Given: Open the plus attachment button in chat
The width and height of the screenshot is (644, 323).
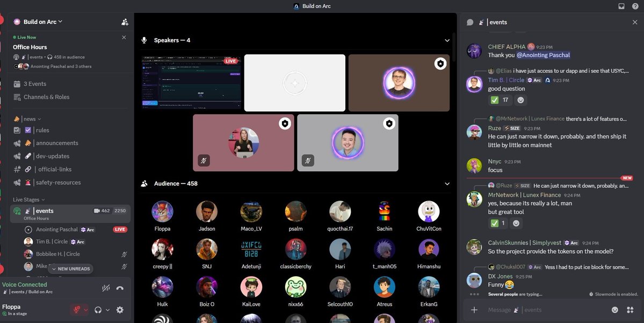Looking at the screenshot, I should click(474, 310).
